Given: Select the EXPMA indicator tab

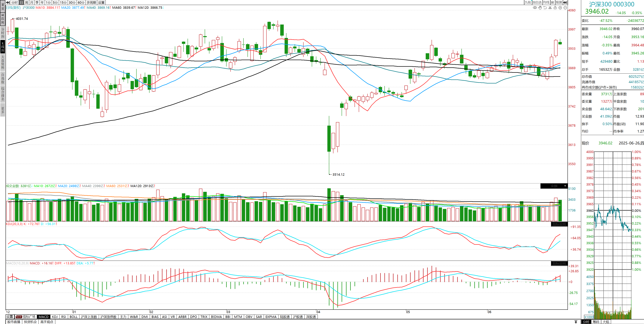Looking at the screenshot, I should (x=271, y=317).
